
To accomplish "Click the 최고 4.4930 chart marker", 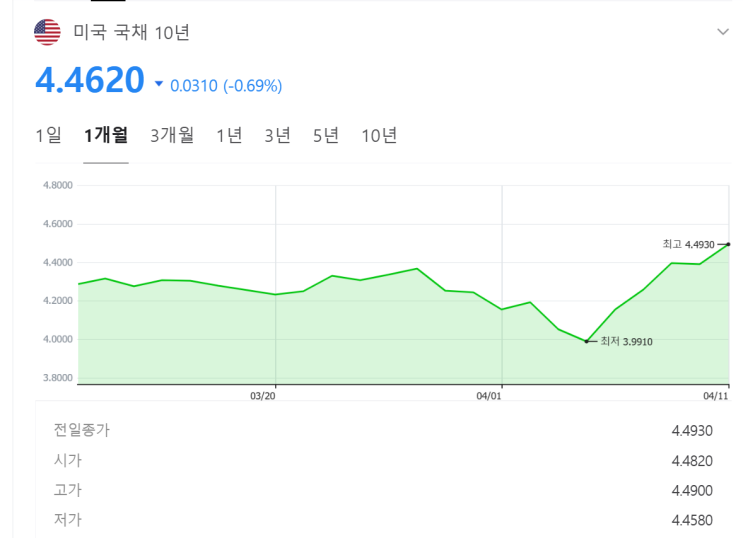I will pyautogui.click(x=728, y=244).
